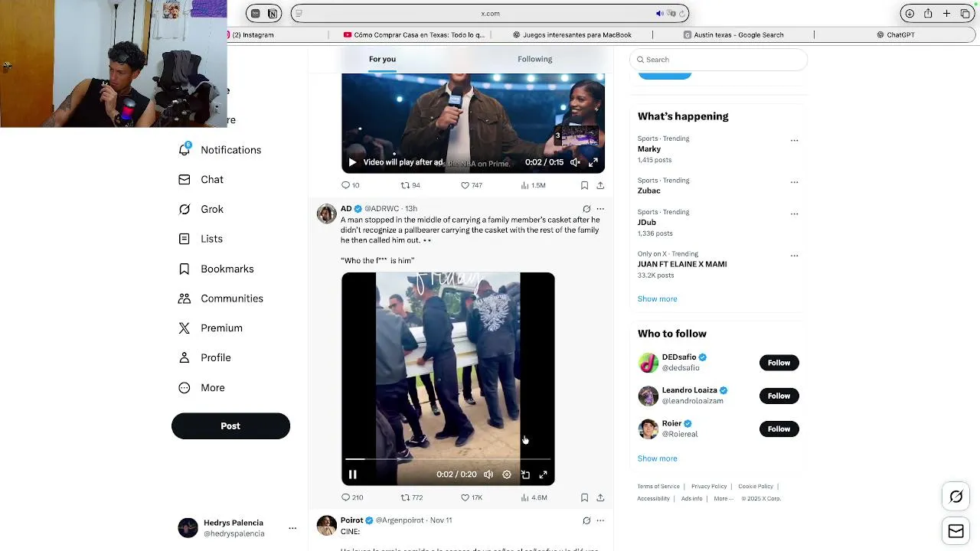Viewport: 980px width, 551px height.
Task: Open options for the Marky trend
Action: tap(794, 140)
